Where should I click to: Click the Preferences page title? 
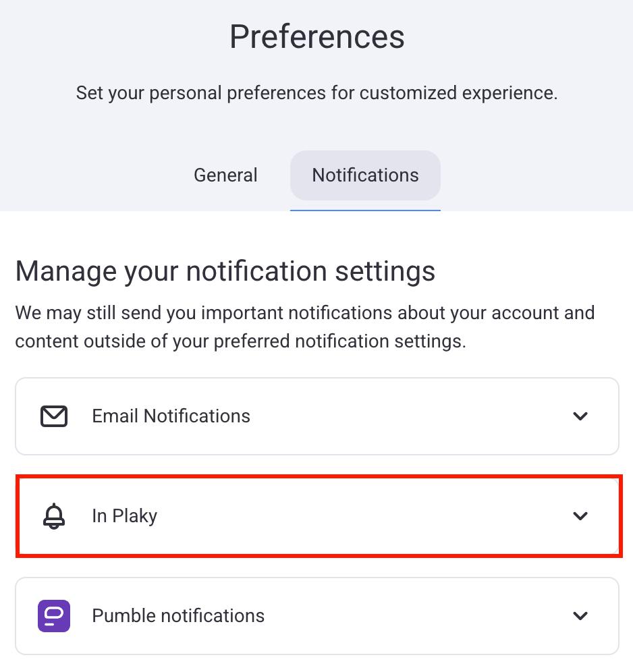(316, 36)
